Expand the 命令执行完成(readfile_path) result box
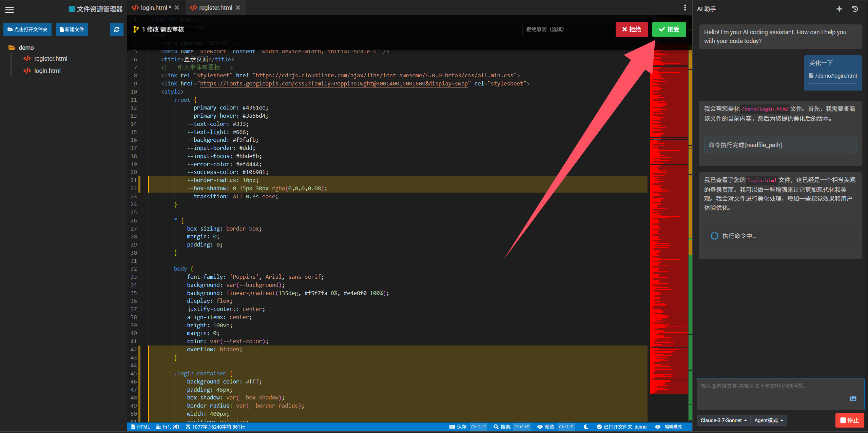The image size is (868, 433). click(780, 145)
